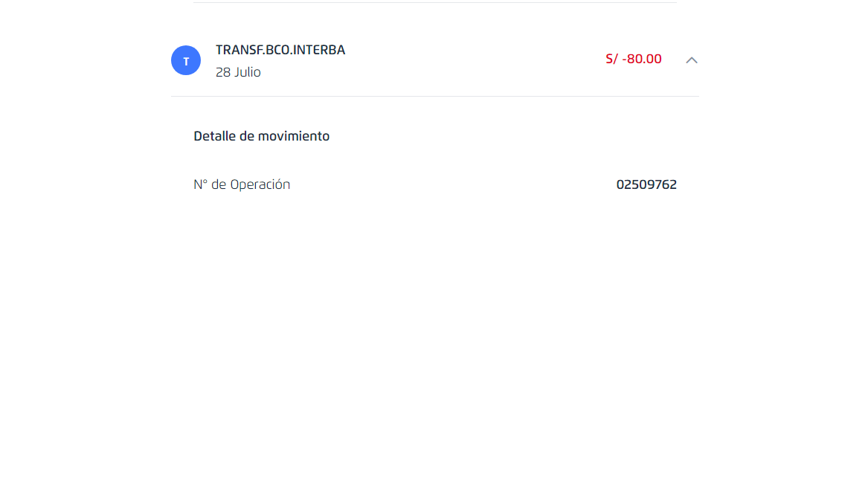868x482 pixels.
Task: Collapse the transaction detail with the chevron
Action: pos(692,60)
